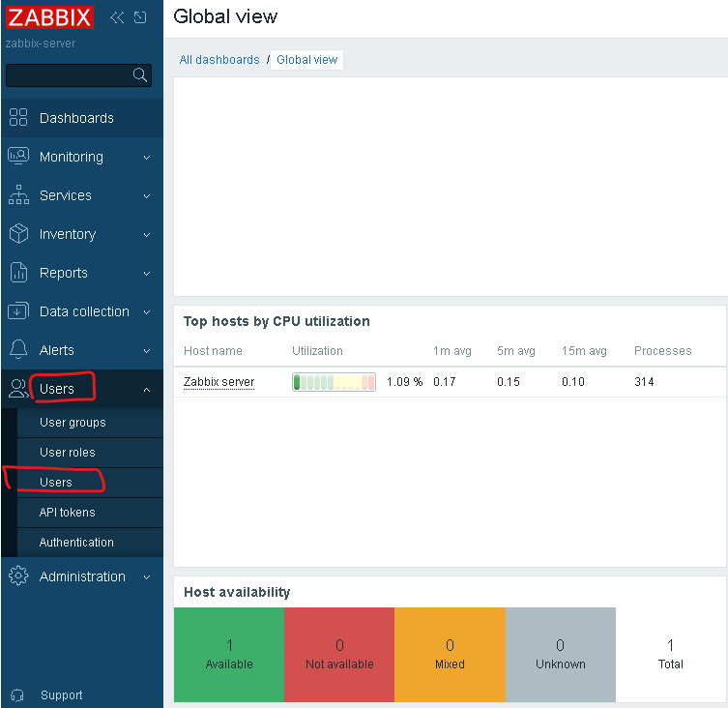
Task: Collapse the Users section chevron
Action: pos(147,390)
